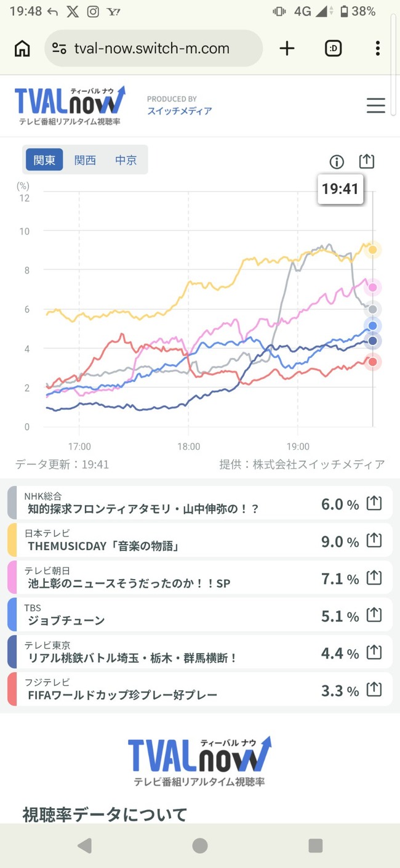The image size is (400, 868).
Task: Select the 関東 region tab
Action: (44, 160)
